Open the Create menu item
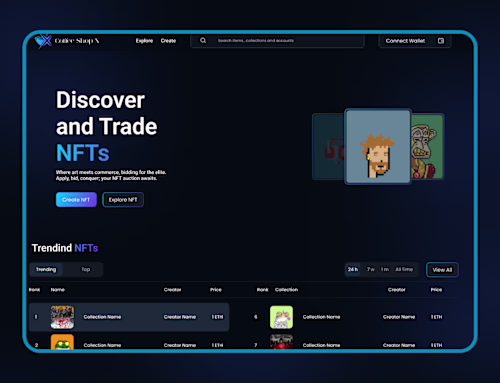 point(168,41)
